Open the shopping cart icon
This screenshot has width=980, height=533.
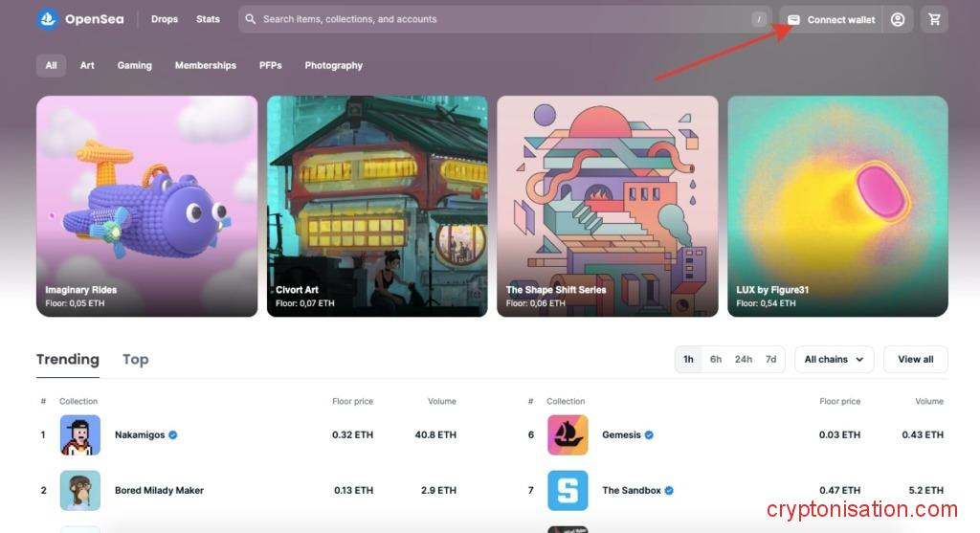(x=934, y=19)
